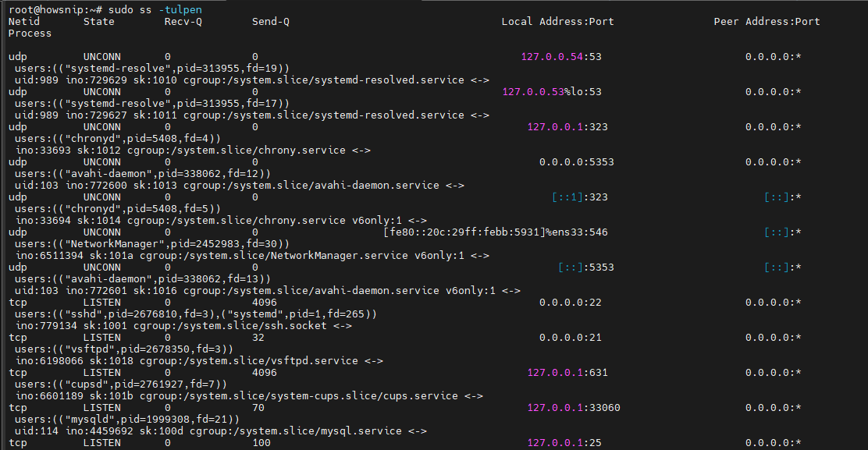Click the 'Peer Address:Port' header

(x=767, y=22)
